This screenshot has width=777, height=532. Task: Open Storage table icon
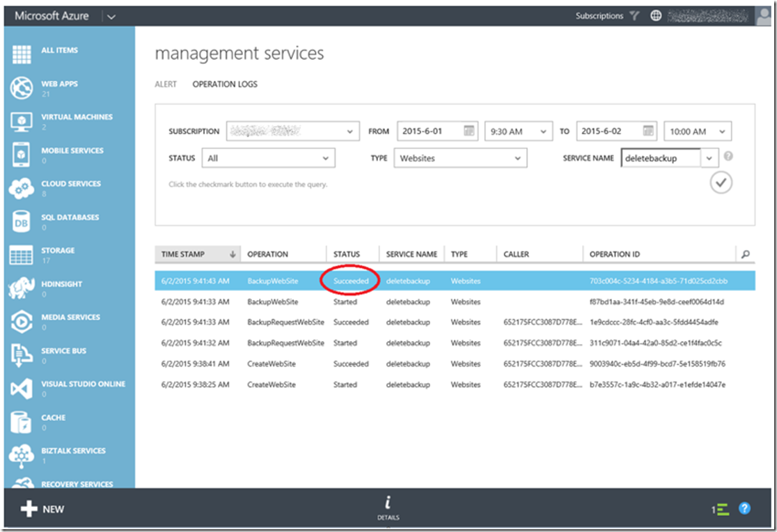point(22,256)
